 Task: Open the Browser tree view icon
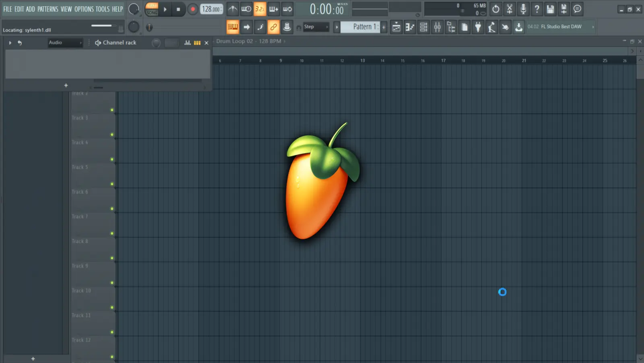point(451,27)
